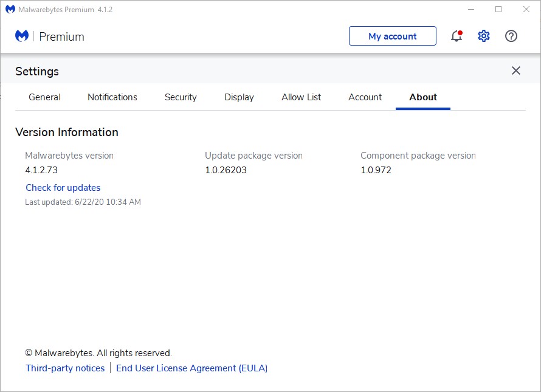Minimize the Malwarebytes window
The width and height of the screenshot is (541, 392).
tap(470, 10)
